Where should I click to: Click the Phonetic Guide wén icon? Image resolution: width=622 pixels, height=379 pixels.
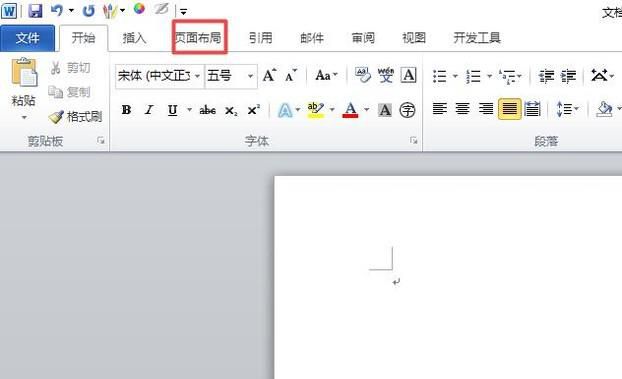(386, 75)
